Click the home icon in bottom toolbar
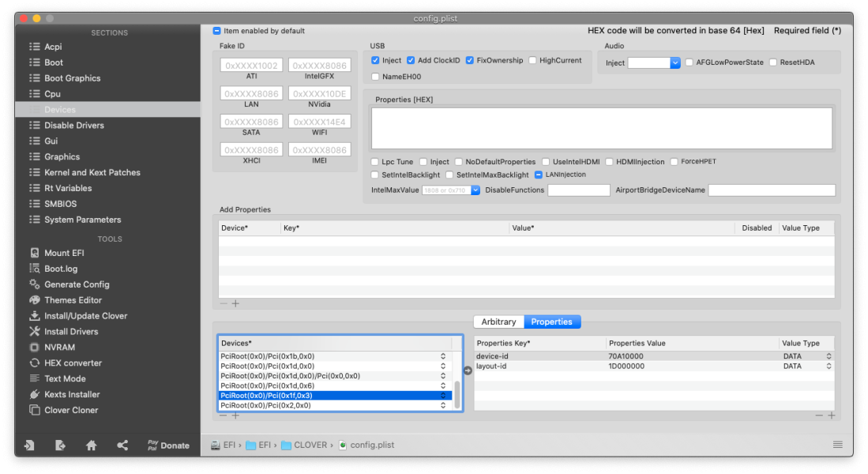Viewport: 868px width, 474px height. point(91,446)
